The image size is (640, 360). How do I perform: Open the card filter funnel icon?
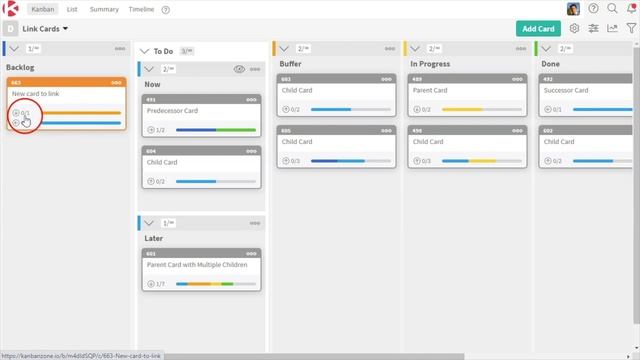click(631, 28)
